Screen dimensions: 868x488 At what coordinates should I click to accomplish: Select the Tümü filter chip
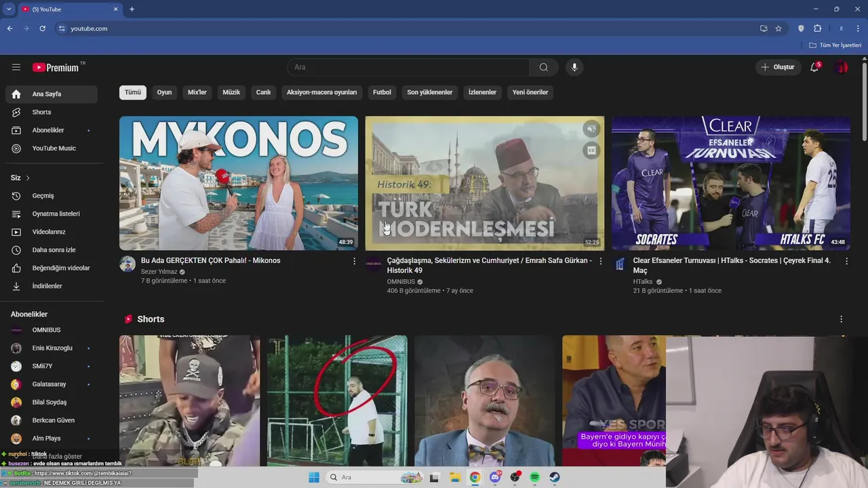(133, 92)
